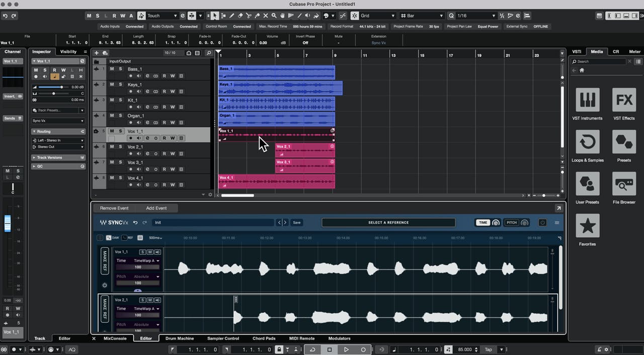
Task: Open the Favorites star tile
Action: pos(587,226)
